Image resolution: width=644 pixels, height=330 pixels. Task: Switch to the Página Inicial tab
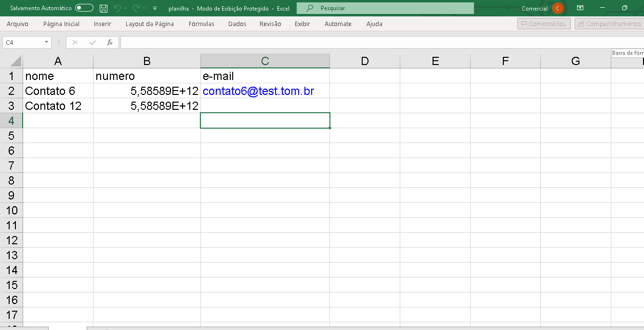point(61,24)
